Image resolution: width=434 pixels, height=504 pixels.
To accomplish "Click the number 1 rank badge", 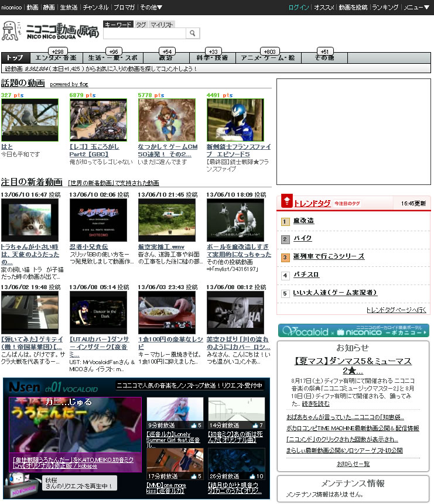I will point(285,221).
